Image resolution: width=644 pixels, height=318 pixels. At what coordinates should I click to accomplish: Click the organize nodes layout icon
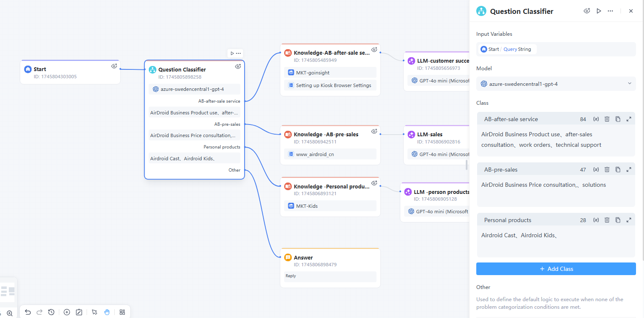point(122,312)
